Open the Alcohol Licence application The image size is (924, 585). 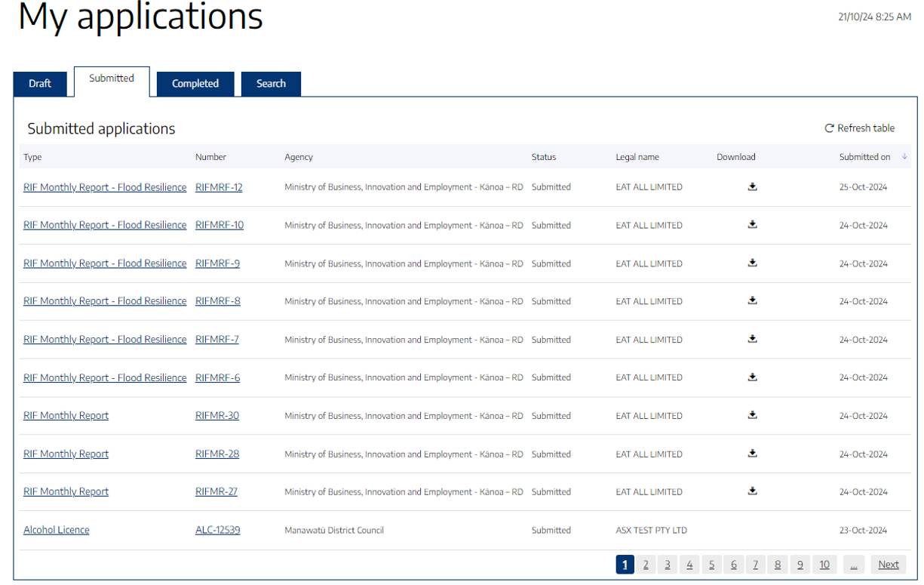(56, 529)
